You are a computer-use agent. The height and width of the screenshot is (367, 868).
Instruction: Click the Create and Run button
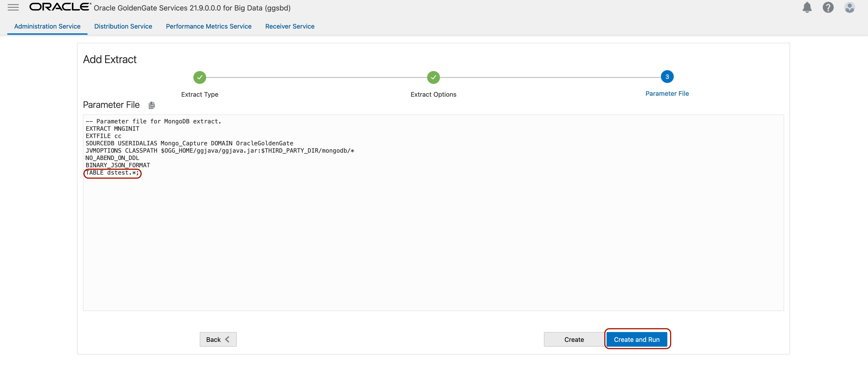(636, 339)
